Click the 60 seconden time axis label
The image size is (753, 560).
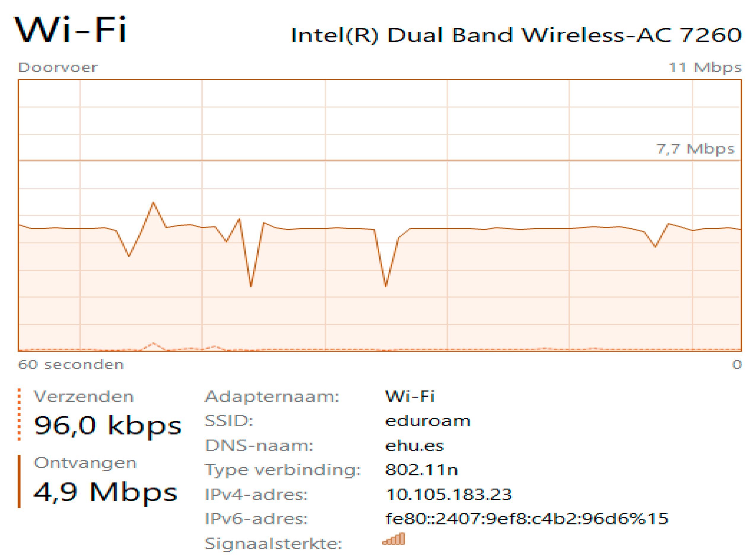click(71, 364)
